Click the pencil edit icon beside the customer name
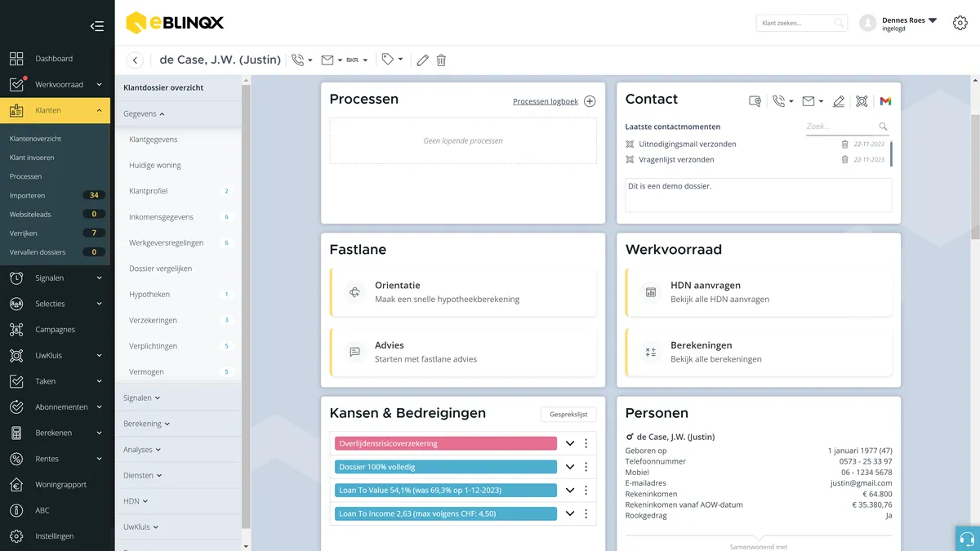The image size is (980, 551). pyautogui.click(x=422, y=60)
